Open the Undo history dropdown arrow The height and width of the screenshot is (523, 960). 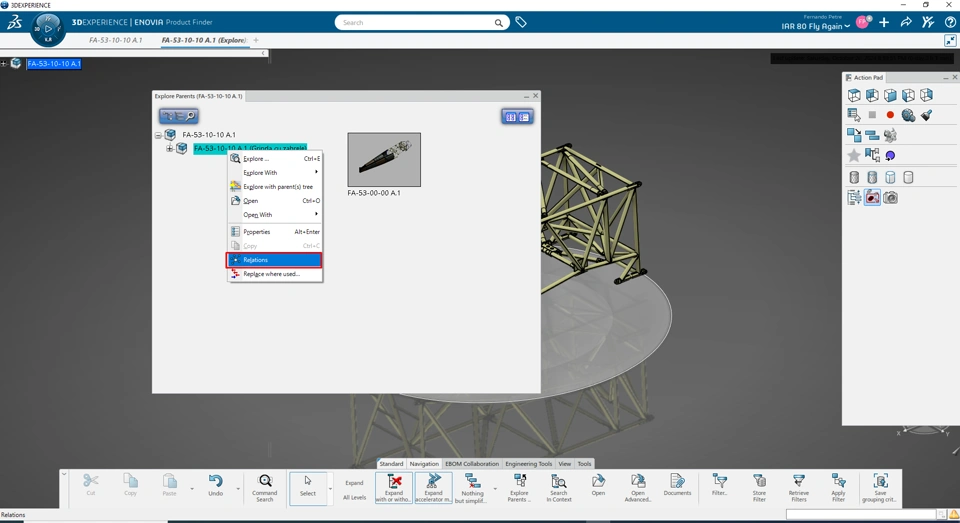coord(238,489)
